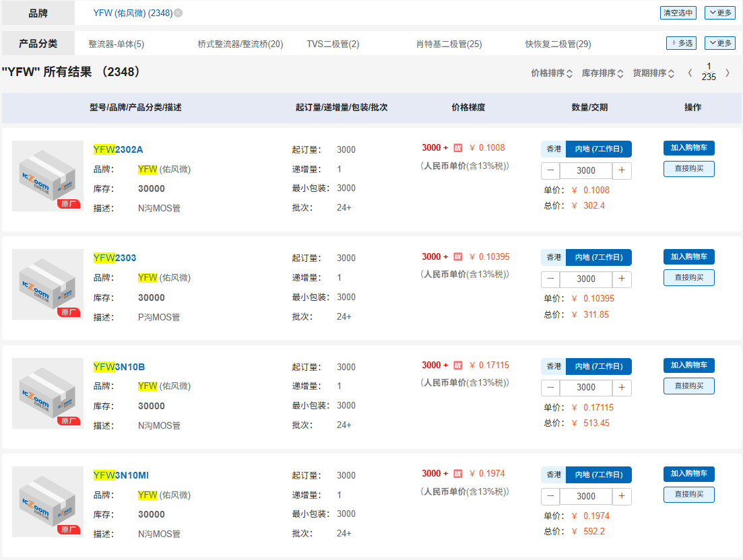Add YFW2303 to cart via 加入购物车
Image resolution: width=743 pixels, height=560 pixels.
click(689, 256)
